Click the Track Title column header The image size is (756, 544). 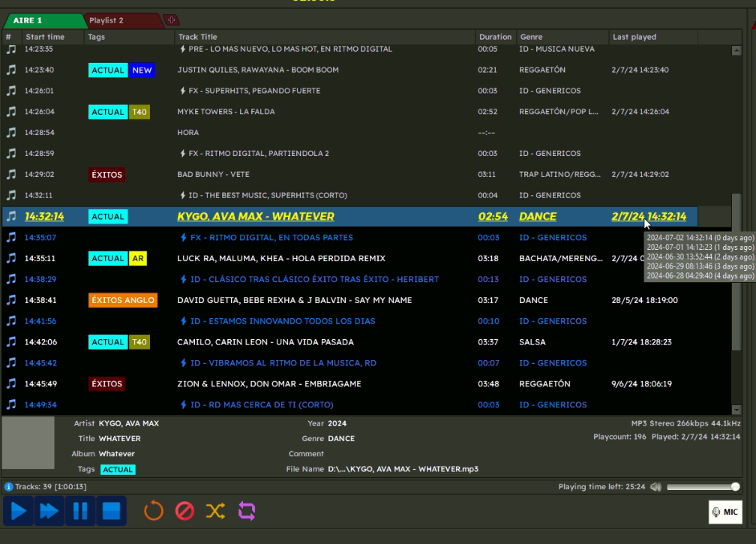pyautogui.click(x=325, y=37)
